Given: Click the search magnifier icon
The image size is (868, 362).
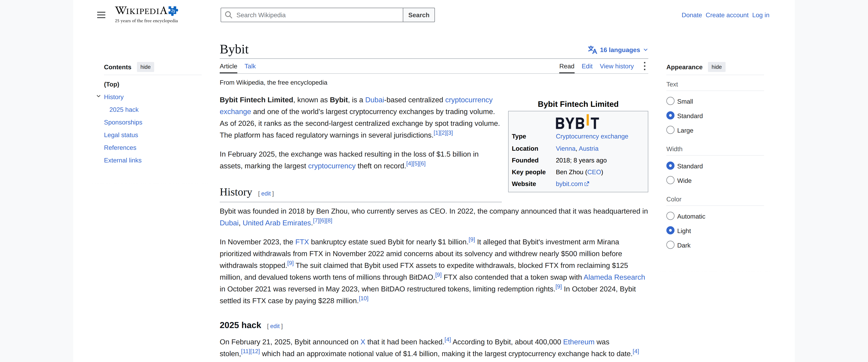Looking at the screenshot, I should (x=229, y=15).
